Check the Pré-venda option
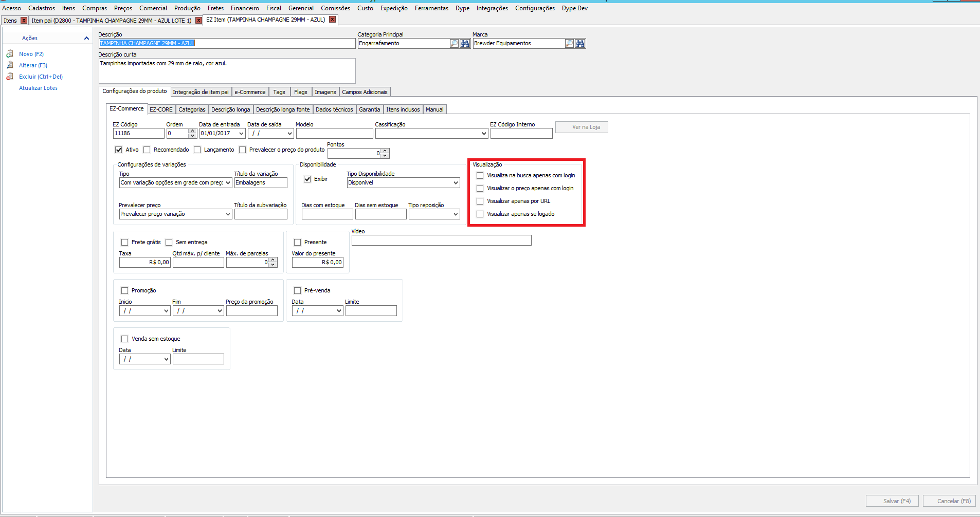 pyautogui.click(x=297, y=290)
